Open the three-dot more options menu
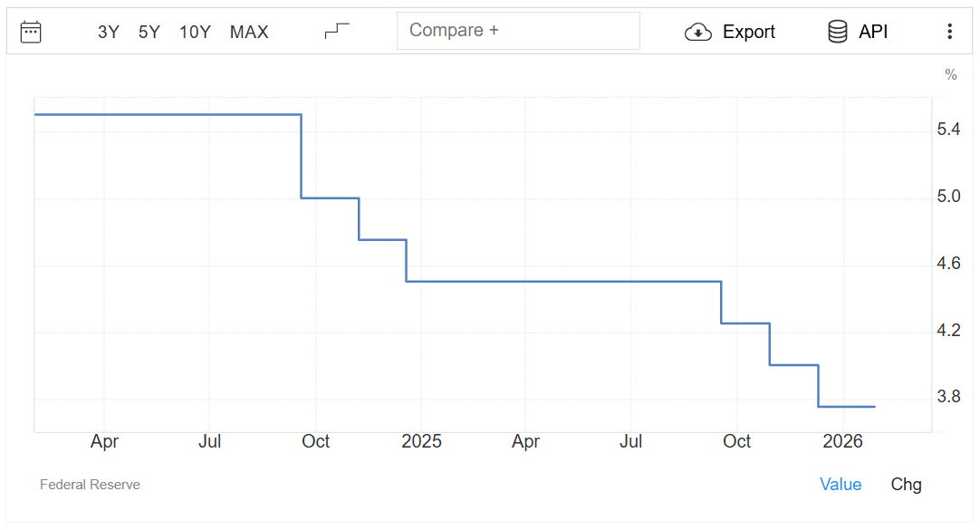 click(949, 32)
